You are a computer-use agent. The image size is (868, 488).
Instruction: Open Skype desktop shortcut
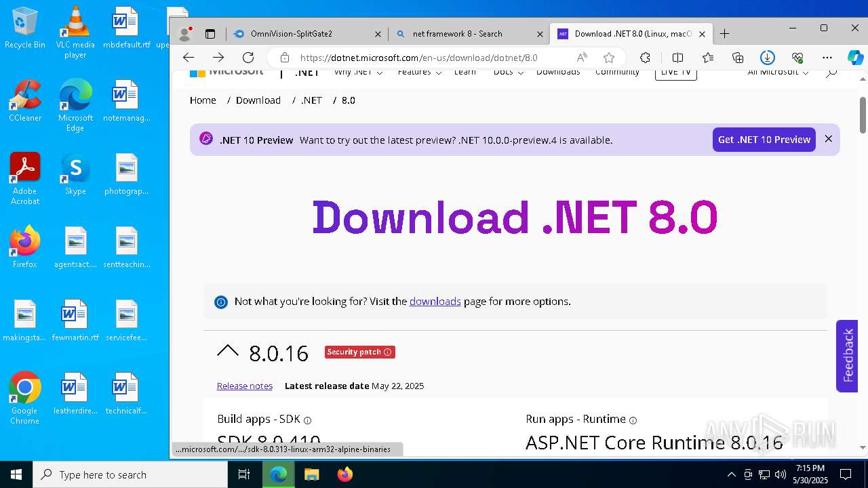(x=75, y=174)
